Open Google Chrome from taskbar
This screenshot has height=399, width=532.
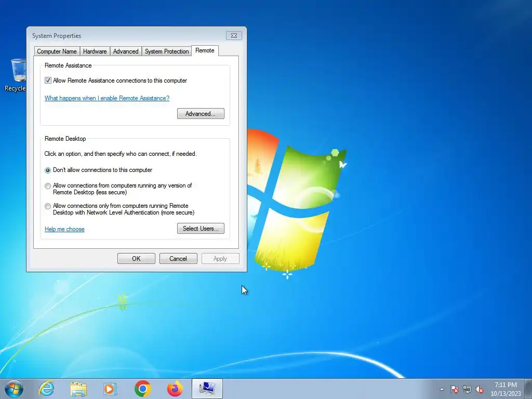coord(142,389)
